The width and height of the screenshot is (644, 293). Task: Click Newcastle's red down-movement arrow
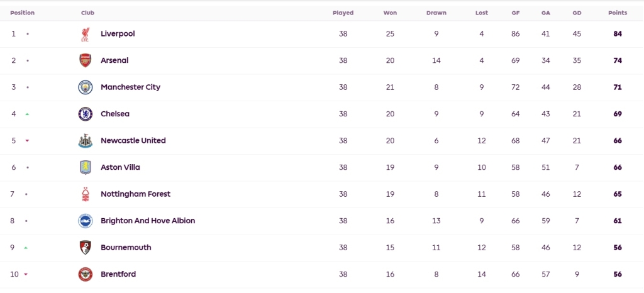pos(27,141)
